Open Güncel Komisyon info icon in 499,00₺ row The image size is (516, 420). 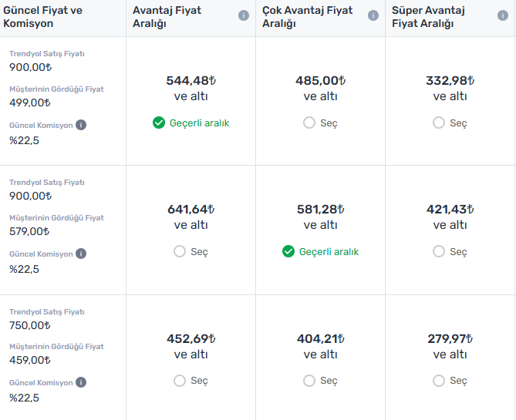pos(81,125)
